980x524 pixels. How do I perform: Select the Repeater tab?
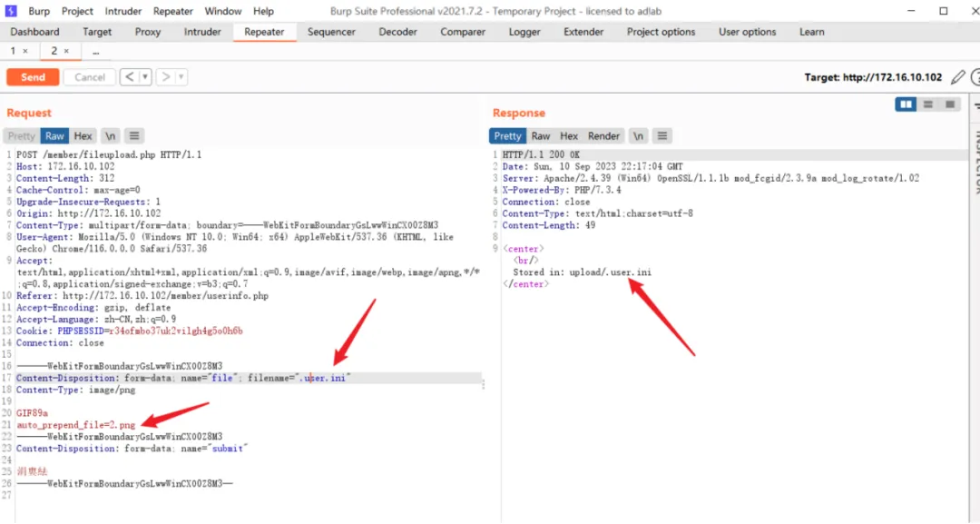point(264,32)
